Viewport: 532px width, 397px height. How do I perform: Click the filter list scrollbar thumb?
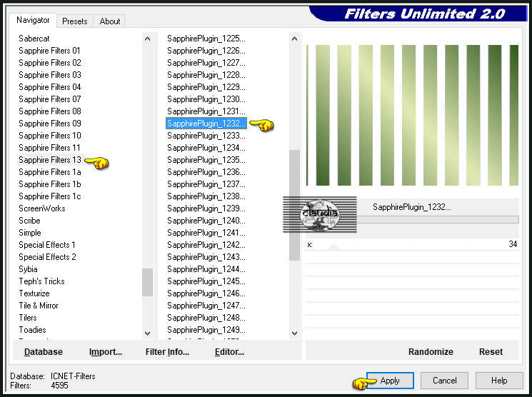pos(294,205)
